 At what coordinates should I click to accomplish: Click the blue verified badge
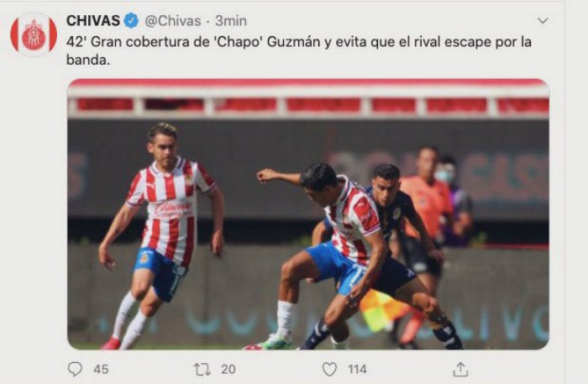tap(131, 21)
